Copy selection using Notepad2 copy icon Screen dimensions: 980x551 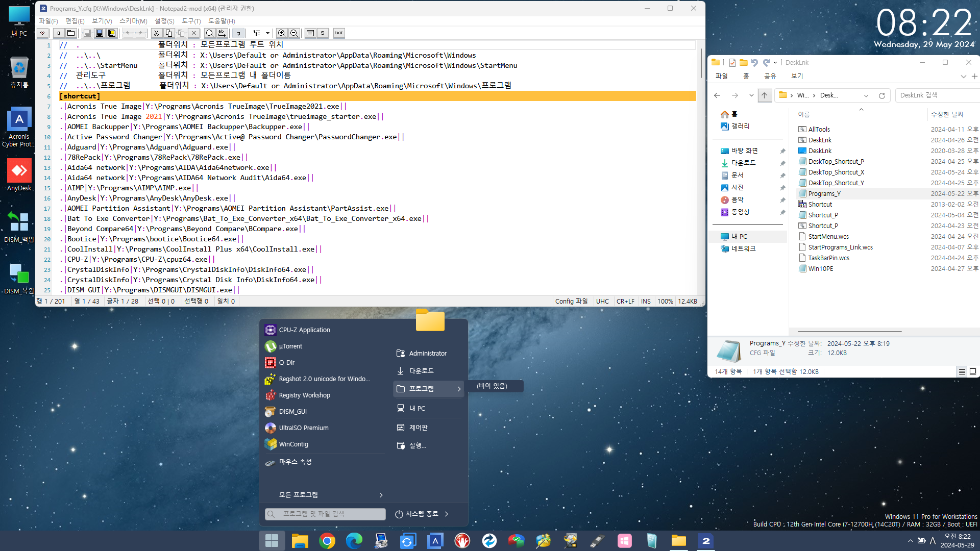click(169, 33)
